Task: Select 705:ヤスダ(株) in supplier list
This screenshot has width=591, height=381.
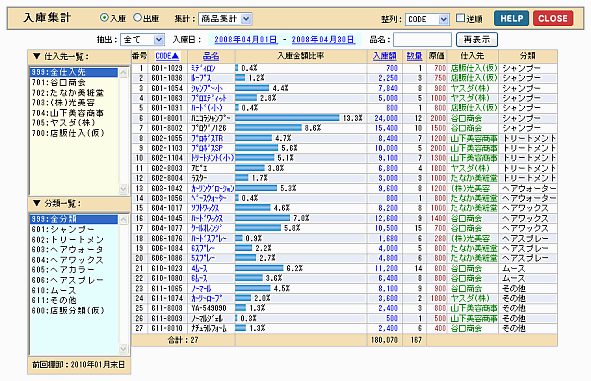Action: coord(74,123)
